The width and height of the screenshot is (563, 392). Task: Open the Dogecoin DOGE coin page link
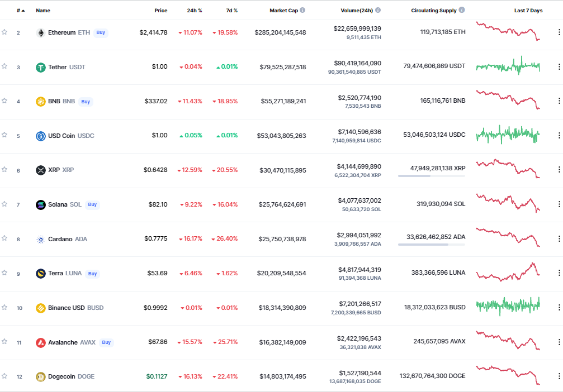pyautogui.click(x=71, y=376)
